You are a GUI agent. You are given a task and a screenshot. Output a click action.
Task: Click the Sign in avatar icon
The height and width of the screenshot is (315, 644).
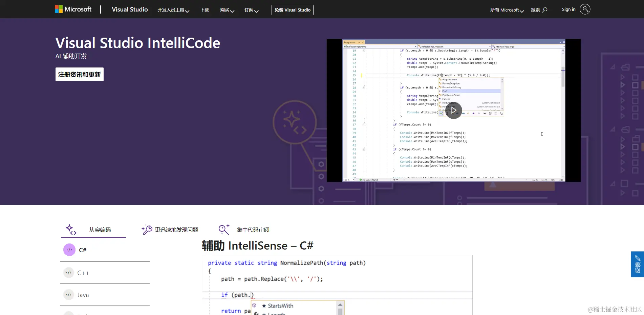coord(585,9)
